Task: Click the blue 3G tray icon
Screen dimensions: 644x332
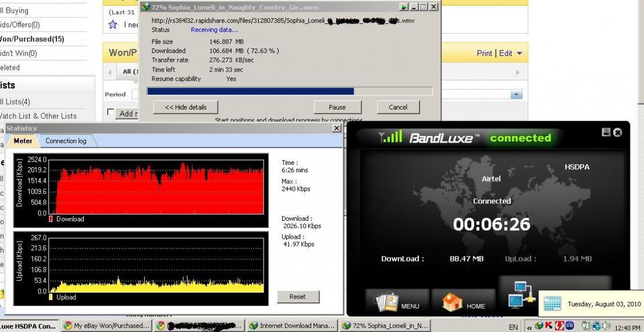Action: tap(570, 326)
